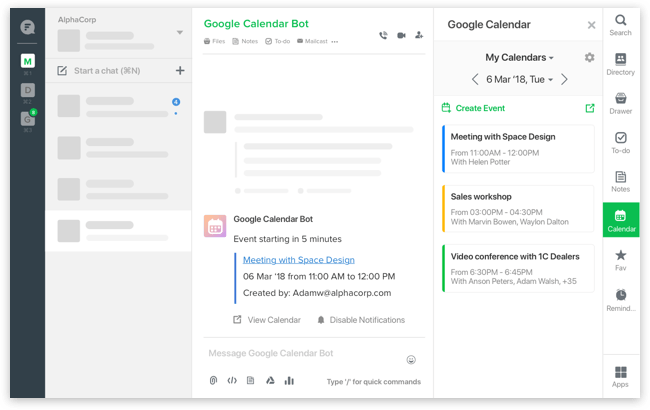The width and height of the screenshot is (650, 410).
Task: Go to previous day arrow
Action: [475, 79]
